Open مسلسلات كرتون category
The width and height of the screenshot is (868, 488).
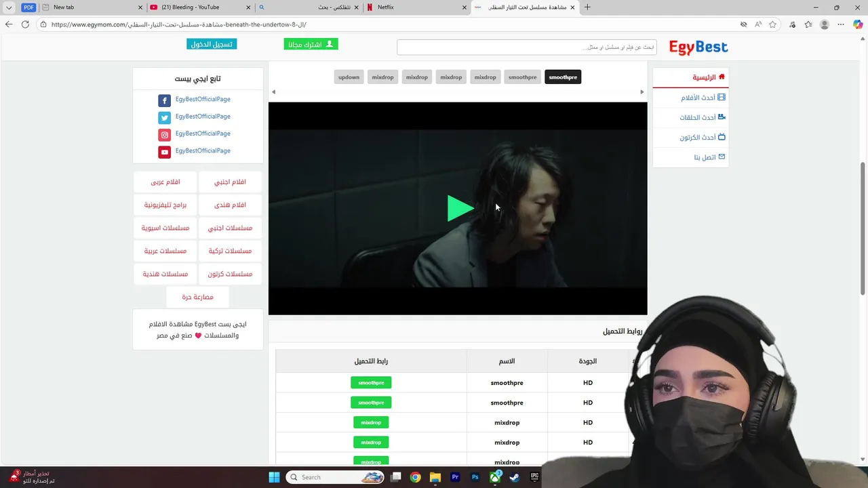pyautogui.click(x=231, y=274)
